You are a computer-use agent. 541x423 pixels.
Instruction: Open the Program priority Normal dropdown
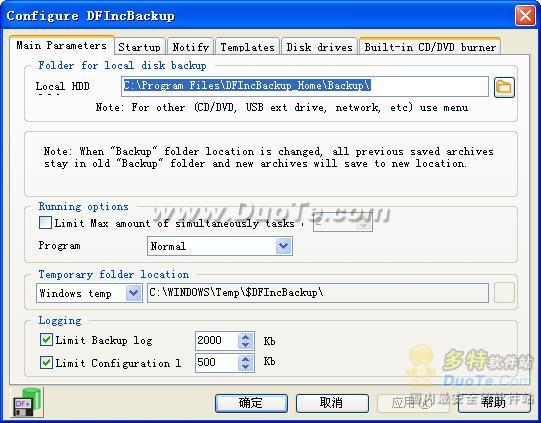tap(284, 246)
